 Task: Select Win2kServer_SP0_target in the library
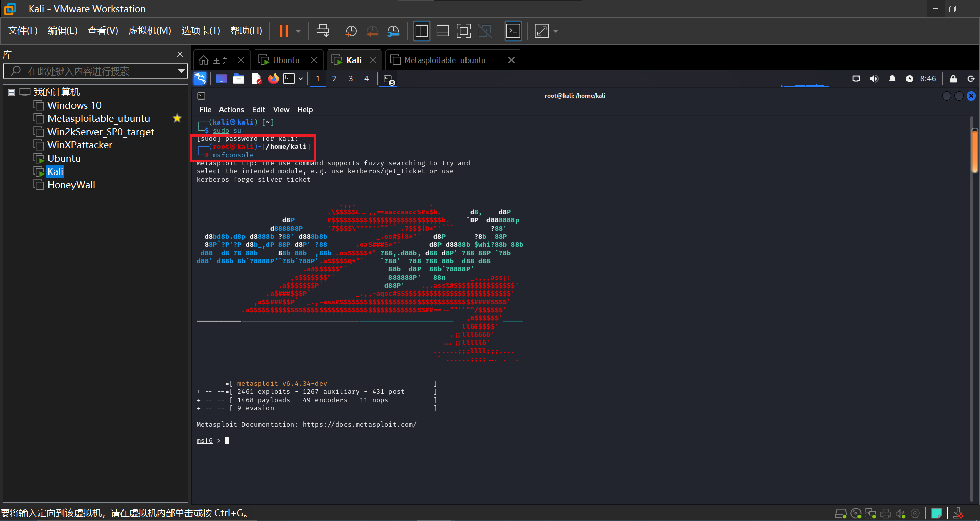pyautogui.click(x=101, y=132)
